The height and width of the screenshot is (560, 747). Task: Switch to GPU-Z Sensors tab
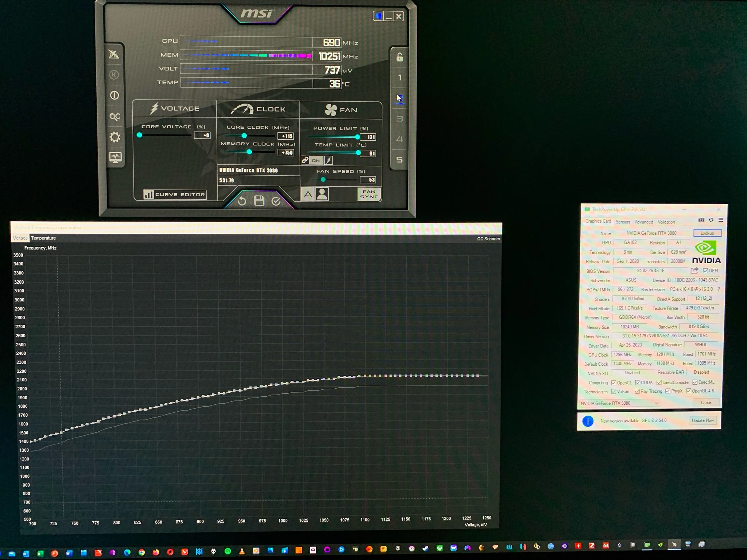coord(623,222)
